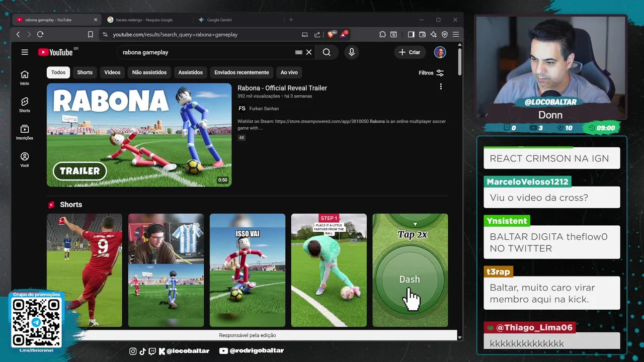Select the Todos filter chip

click(58, 72)
